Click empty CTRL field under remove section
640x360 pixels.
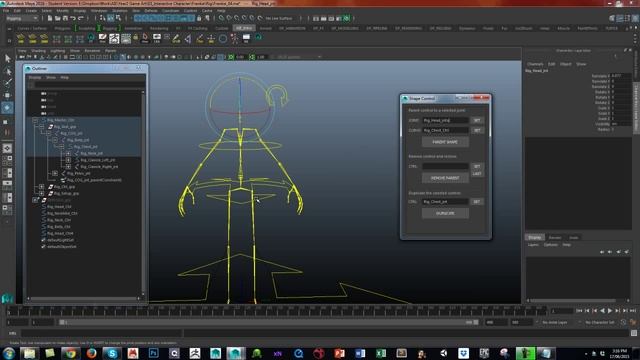(445, 166)
